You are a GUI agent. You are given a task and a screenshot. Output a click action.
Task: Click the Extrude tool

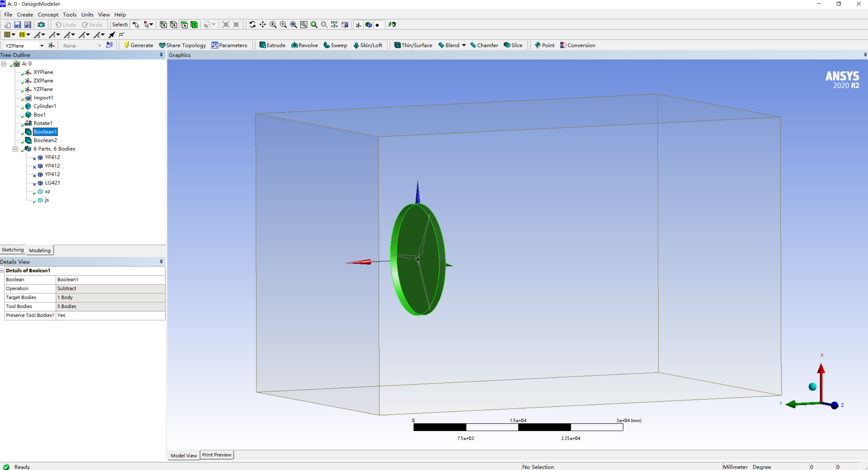[272, 45]
